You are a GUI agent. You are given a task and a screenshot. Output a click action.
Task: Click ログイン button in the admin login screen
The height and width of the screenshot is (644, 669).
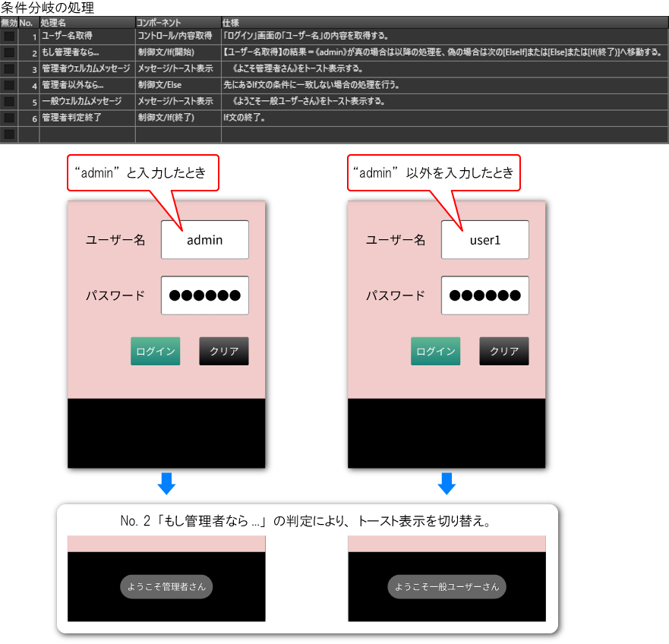(156, 351)
